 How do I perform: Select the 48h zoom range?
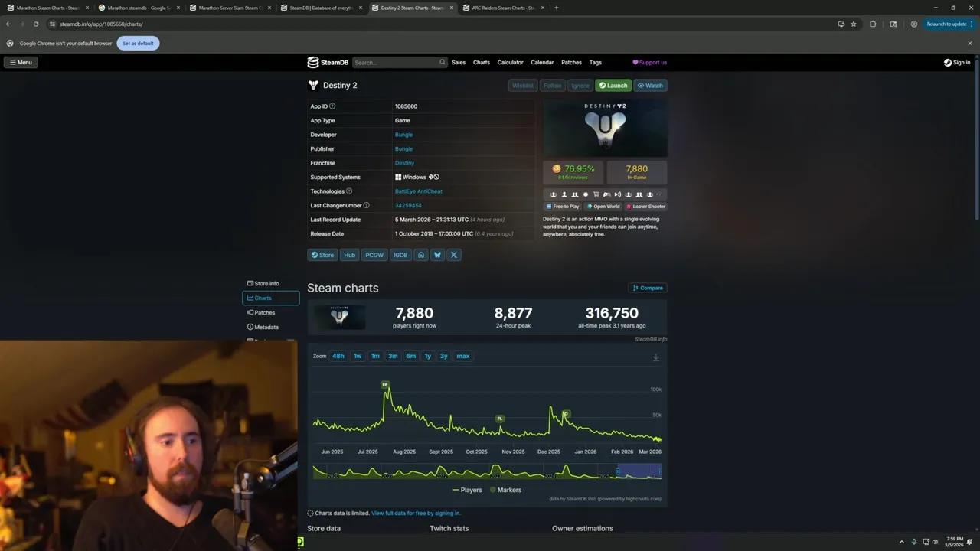click(x=338, y=356)
